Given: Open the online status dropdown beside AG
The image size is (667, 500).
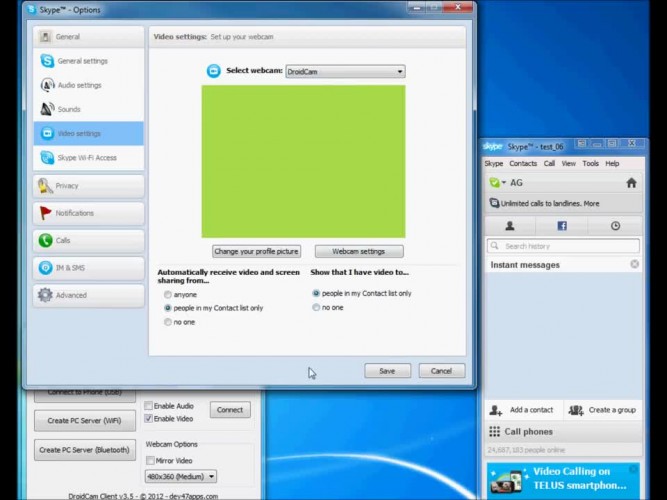Looking at the screenshot, I should pyautogui.click(x=497, y=183).
